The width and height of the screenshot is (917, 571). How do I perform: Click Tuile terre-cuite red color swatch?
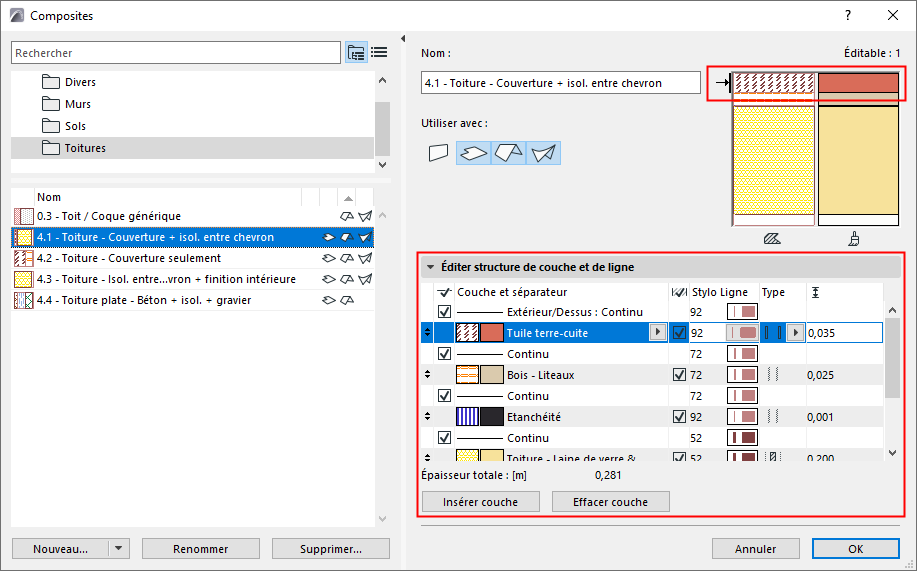[492, 333]
